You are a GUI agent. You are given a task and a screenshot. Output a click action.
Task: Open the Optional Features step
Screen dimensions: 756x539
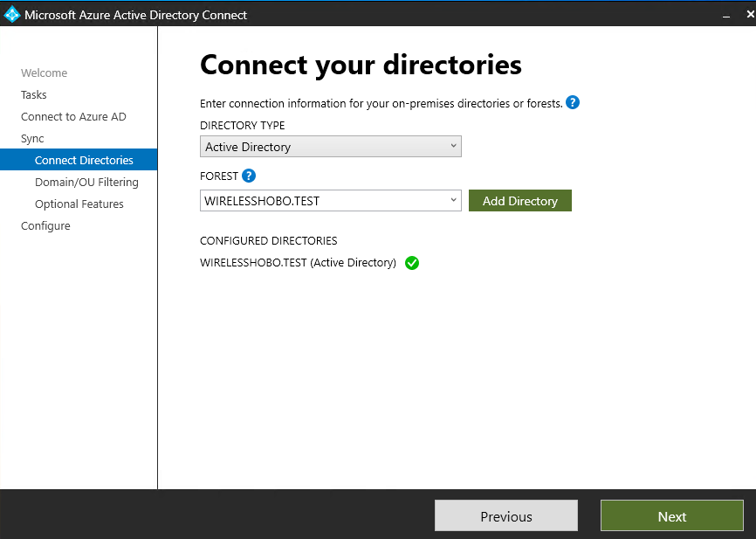[x=79, y=204]
